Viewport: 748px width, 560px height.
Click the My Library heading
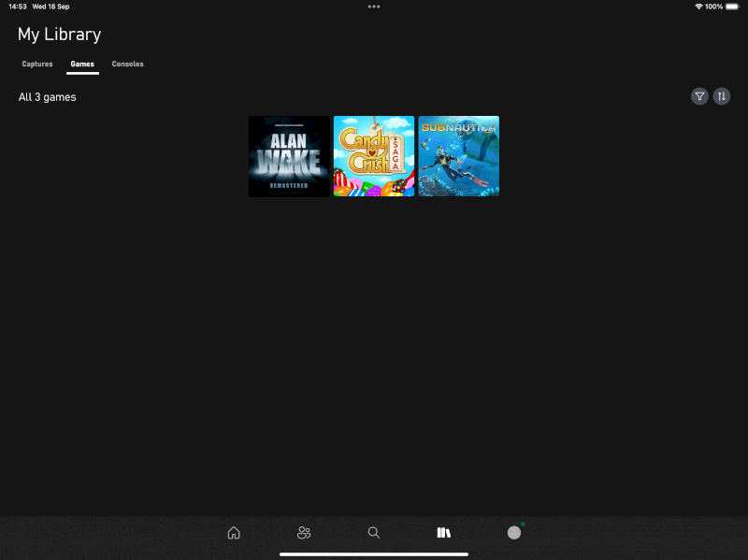[59, 35]
